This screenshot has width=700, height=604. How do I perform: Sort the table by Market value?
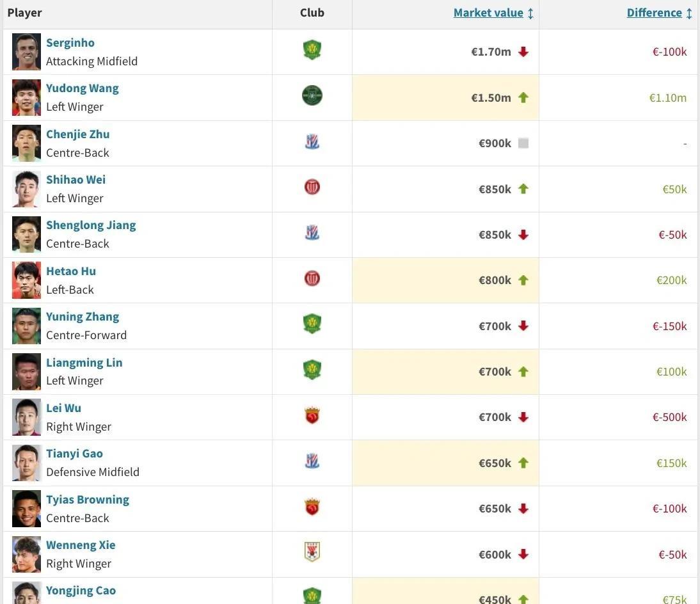pos(488,13)
